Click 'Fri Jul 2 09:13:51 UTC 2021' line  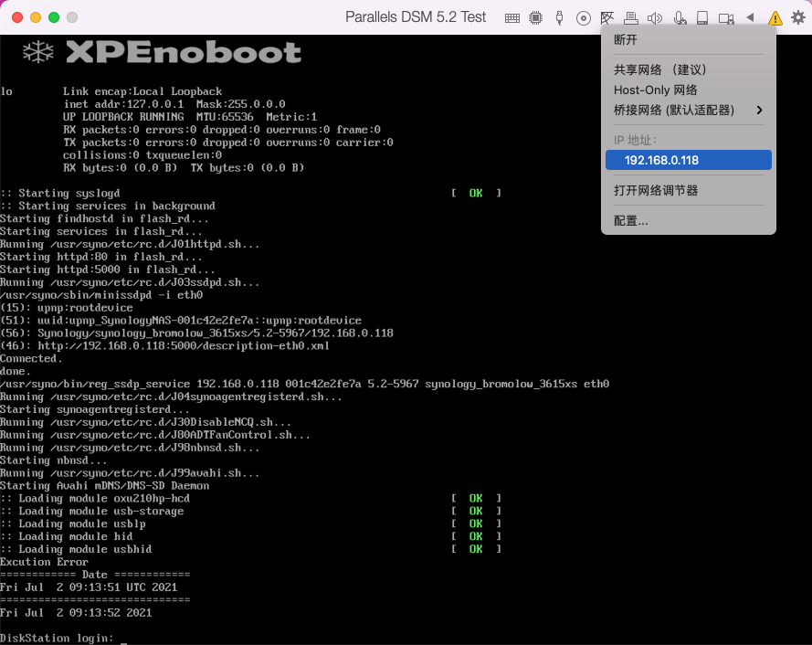tap(89, 587)
